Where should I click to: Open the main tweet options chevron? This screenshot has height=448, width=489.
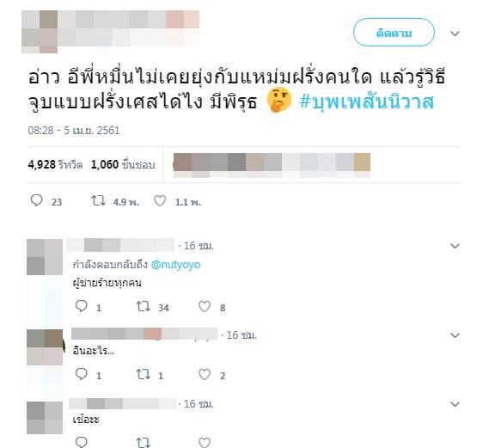455,34
